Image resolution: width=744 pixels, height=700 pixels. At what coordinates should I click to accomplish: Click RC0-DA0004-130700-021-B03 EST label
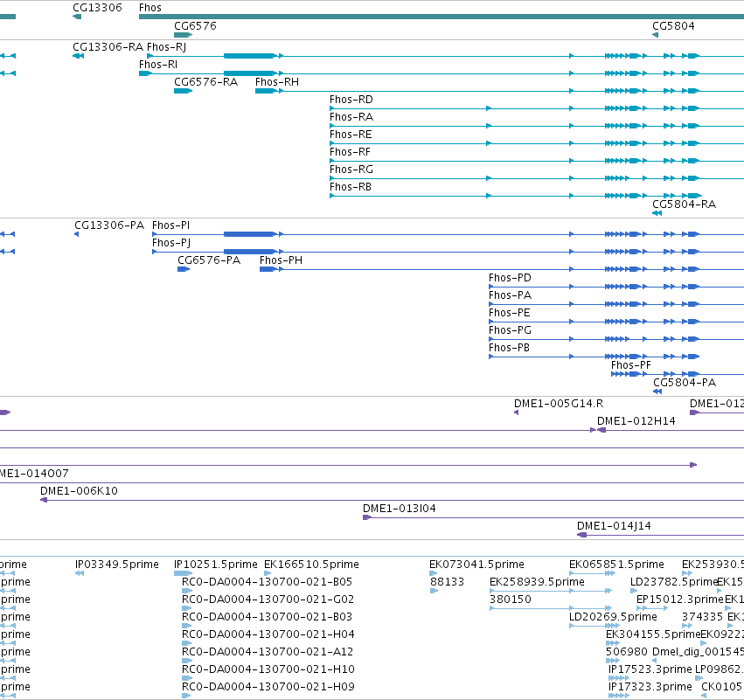click(x=268, y=617)
